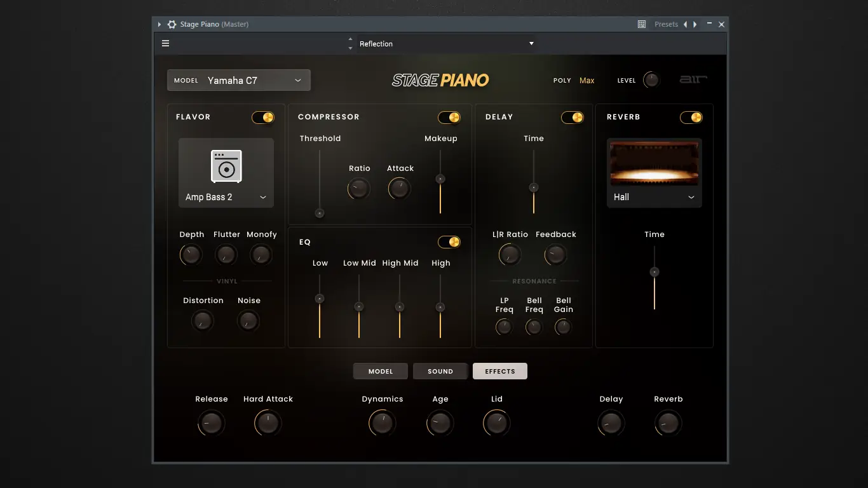This screenshot has height=488, width=868.
Task: Turn off the Delay switch
Action: coord(572,118)
